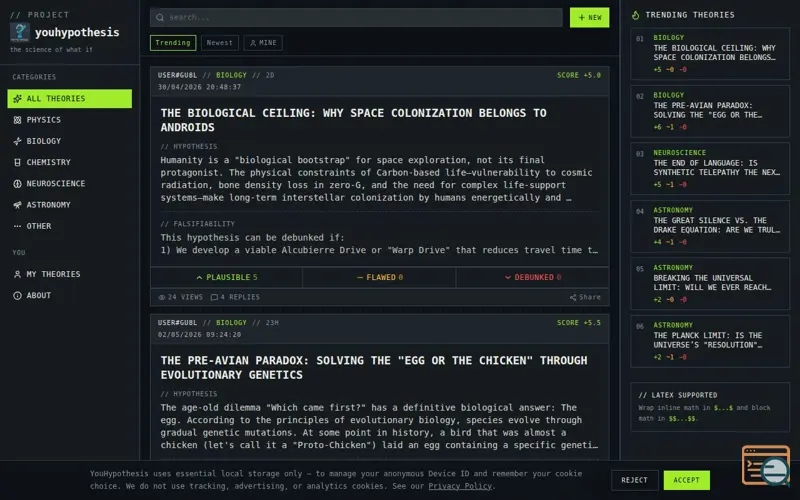Open the Chemistry category

tap(69, 162)
